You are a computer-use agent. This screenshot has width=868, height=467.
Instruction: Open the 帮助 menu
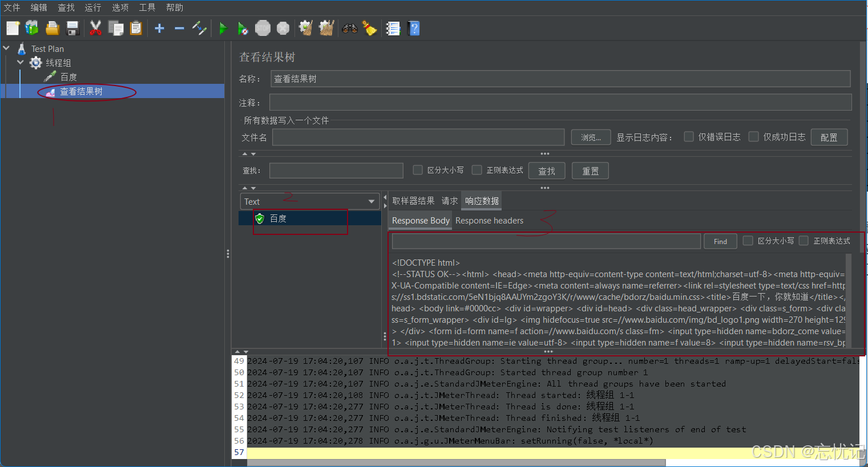pyautogui.click(x=175, y=7)
